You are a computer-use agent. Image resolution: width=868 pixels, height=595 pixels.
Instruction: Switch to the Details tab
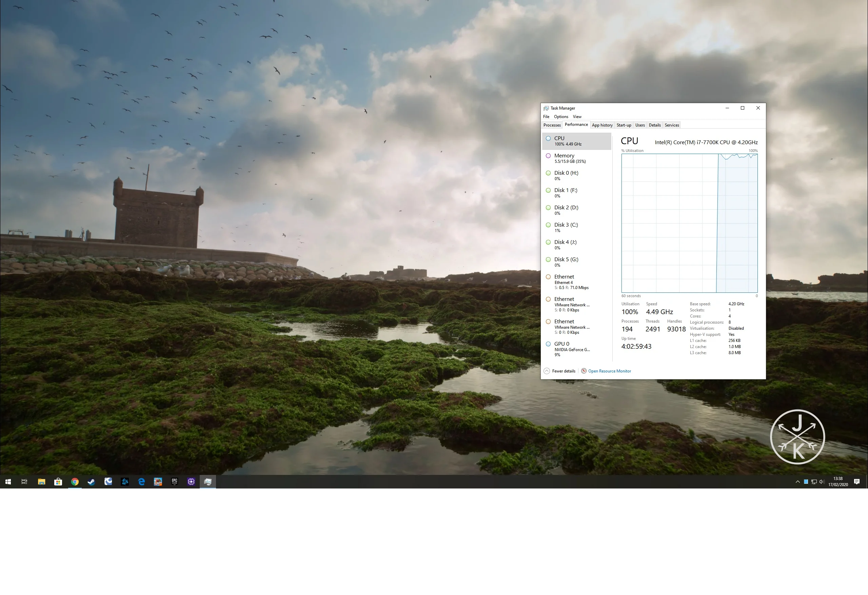click(x=655, y=125)
